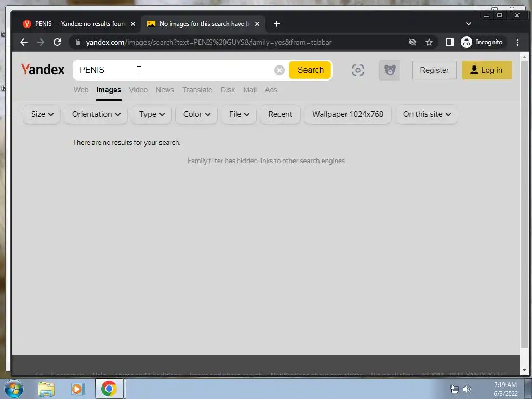Open Windows Media Player from the taskbar
This screenshot has width=532, height=399.
coord(77,389)
